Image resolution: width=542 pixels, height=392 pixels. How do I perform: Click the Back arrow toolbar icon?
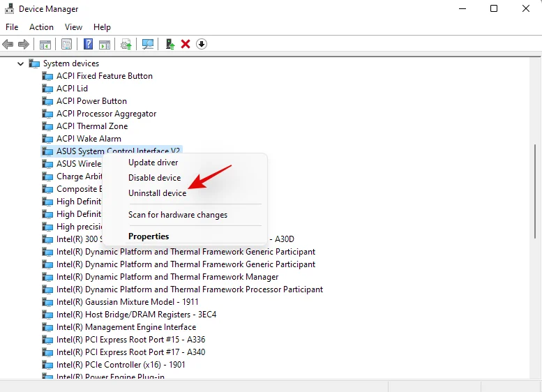click(8, 44)
